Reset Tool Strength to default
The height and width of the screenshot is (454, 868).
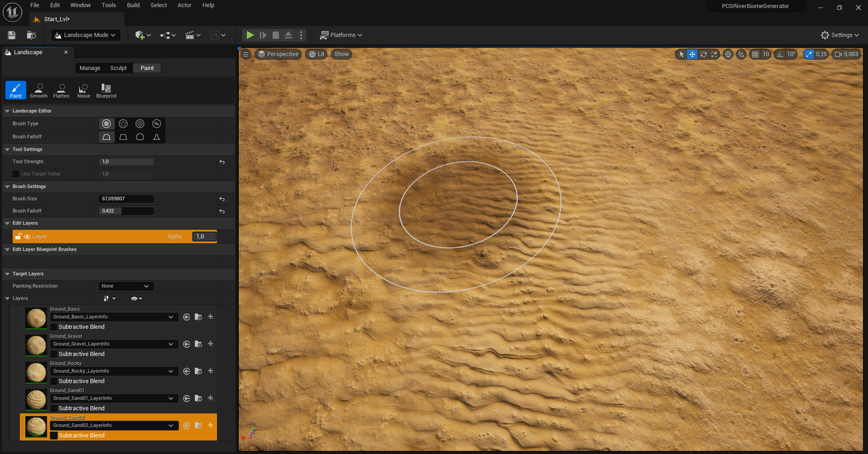click(x=222, y=162)
